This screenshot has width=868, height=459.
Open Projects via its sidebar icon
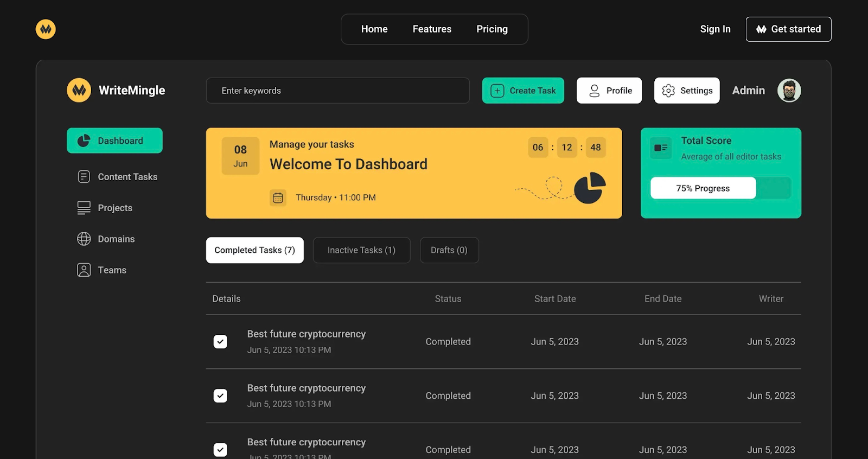click(x=84, y=208)
